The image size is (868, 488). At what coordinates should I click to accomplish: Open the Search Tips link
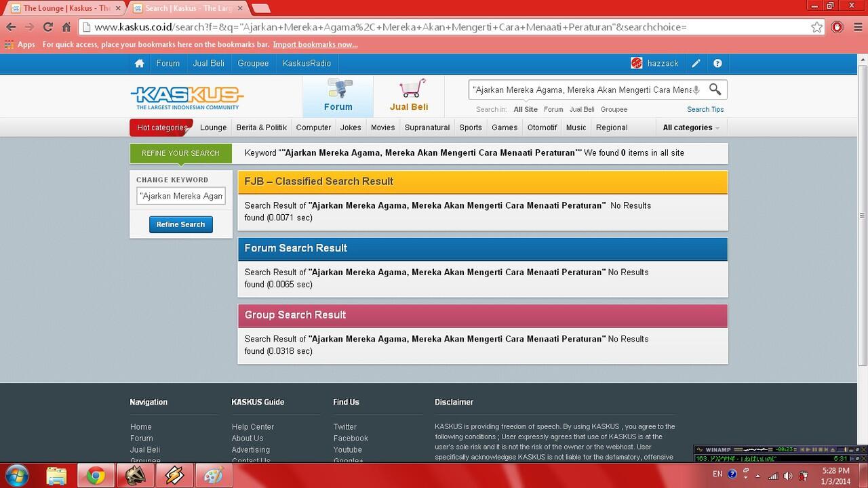[705, 109]
